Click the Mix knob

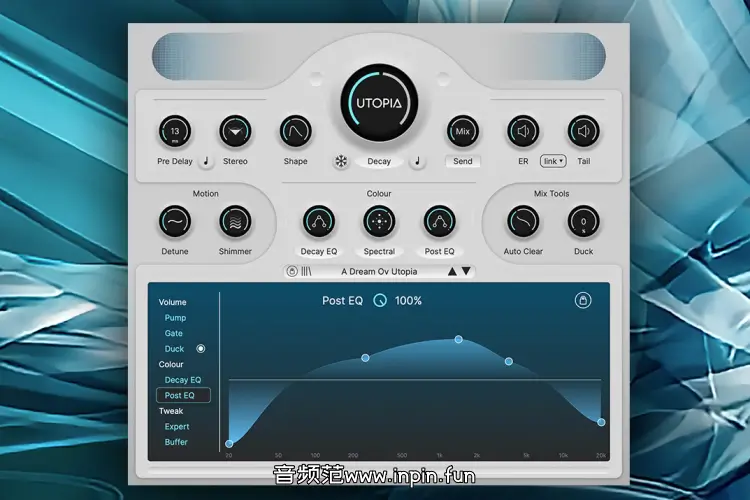coord(463,131)
